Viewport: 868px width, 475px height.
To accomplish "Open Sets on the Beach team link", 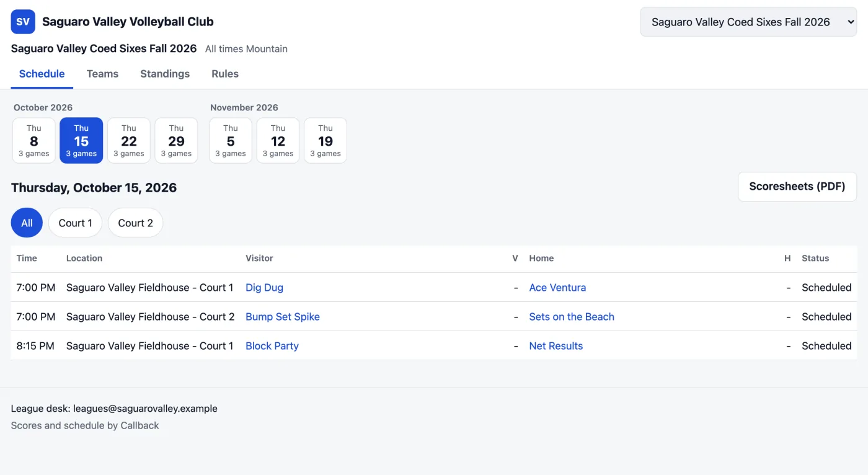I will pos(572,317).
